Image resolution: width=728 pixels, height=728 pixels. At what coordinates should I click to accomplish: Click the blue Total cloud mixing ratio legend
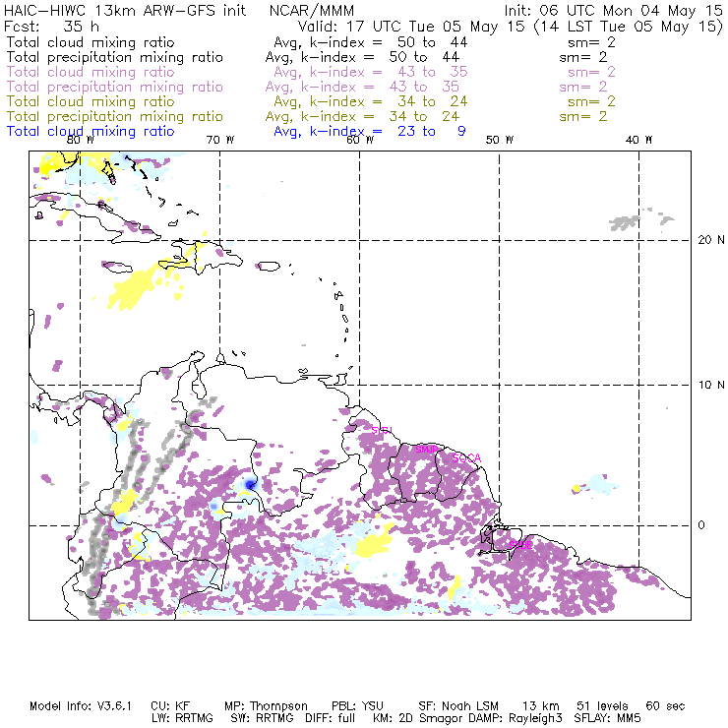pyautogui.click(x=91, y=131)
